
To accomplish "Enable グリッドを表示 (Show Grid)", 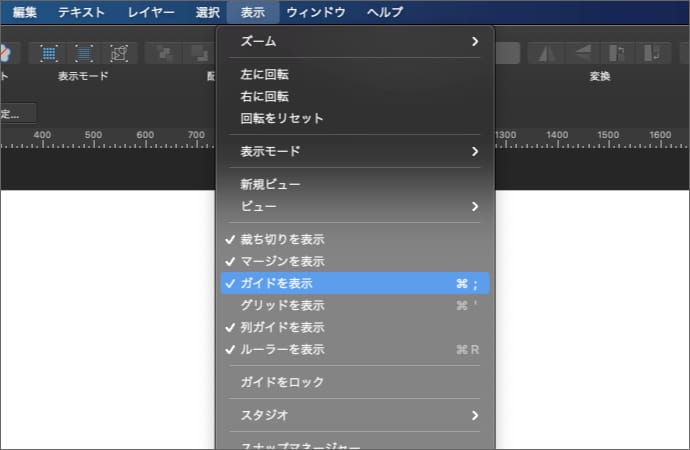I will pos(282,306).
